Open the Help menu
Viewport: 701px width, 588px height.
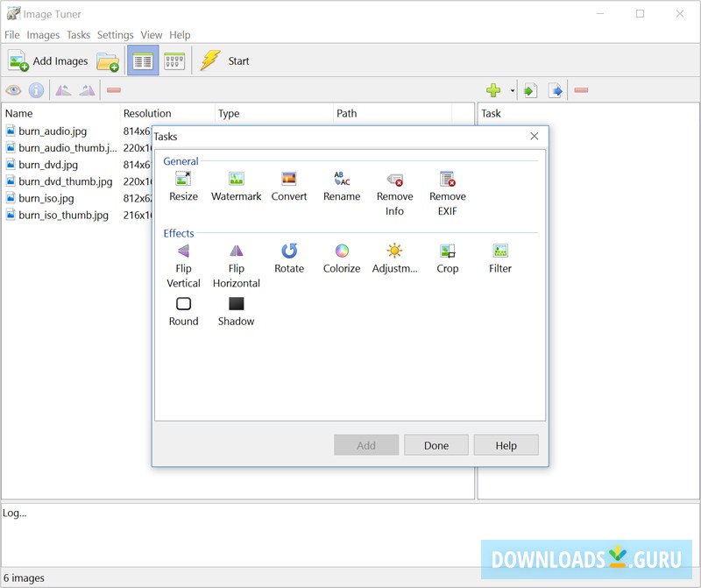pos(180,35)
